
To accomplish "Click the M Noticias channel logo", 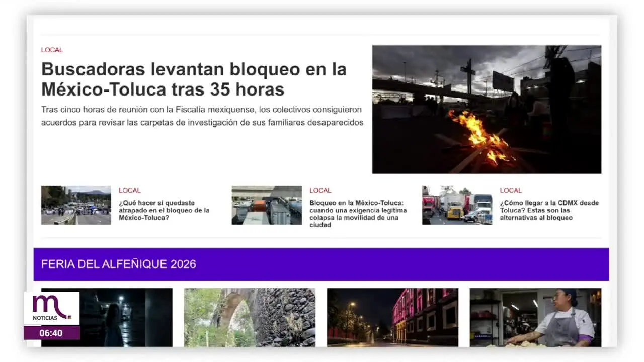I will click(51, 308).
